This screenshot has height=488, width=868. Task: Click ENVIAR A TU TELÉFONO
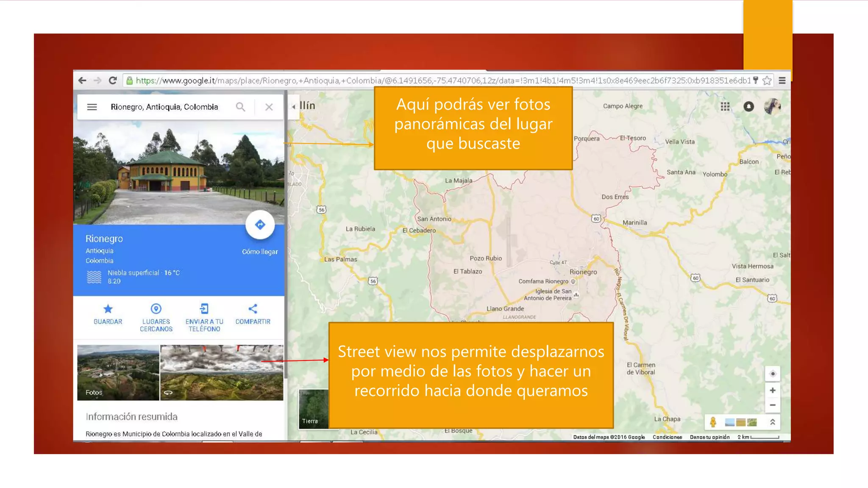coord(204,317)
